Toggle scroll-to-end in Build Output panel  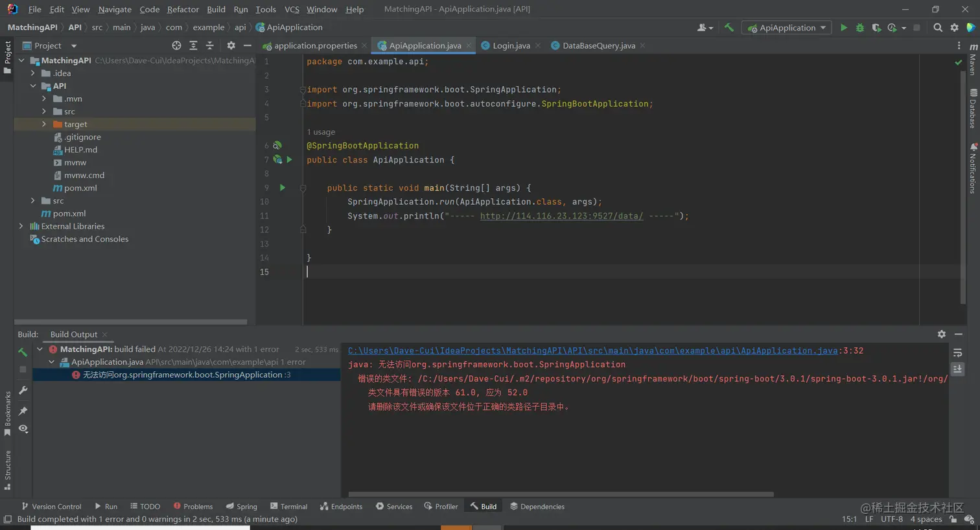click(959, 369)
